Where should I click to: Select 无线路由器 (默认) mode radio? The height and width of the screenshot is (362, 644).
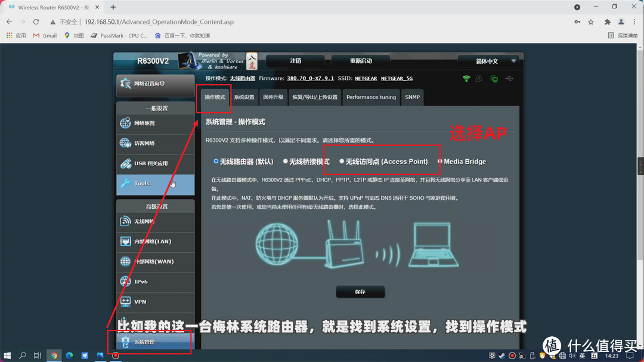[x=216, y=162]
